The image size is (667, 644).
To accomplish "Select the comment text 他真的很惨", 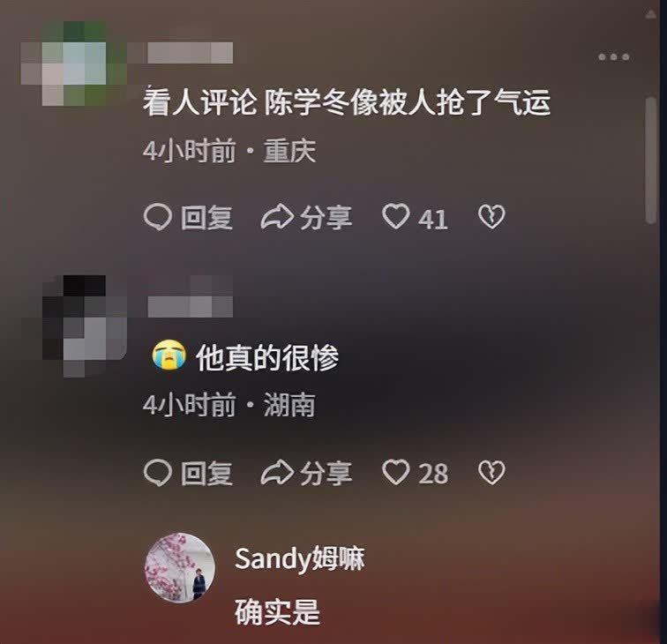I will tap(267, 357).
